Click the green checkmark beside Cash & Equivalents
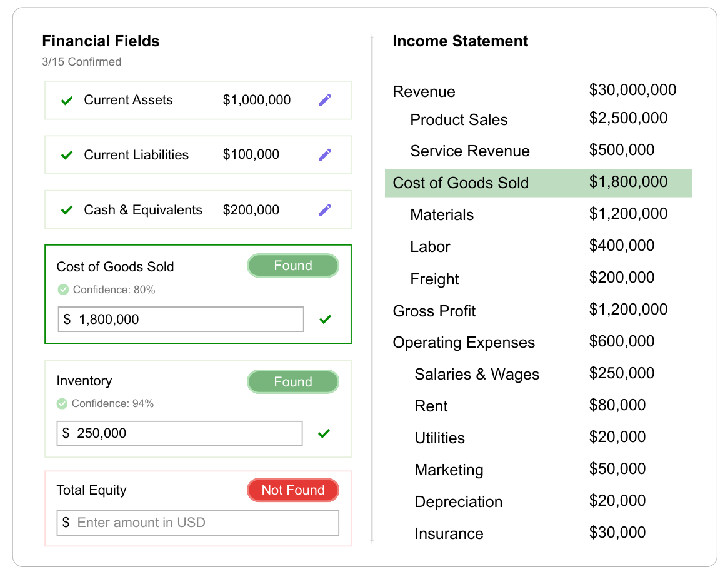Viewport: 728px width, 574px height. coord(67,211)
